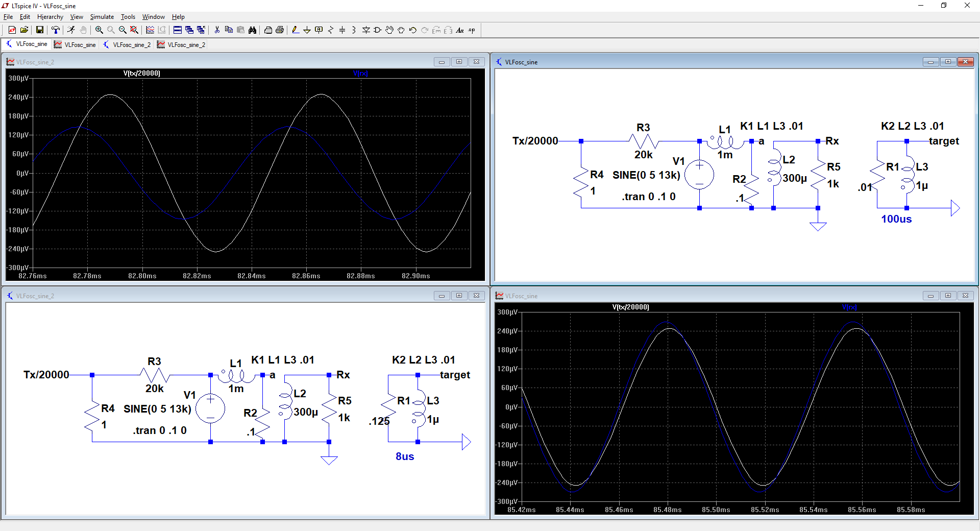Click the Cut scissors tool
The width and height of the screenshot is (980, 531).
click(217, 30)
